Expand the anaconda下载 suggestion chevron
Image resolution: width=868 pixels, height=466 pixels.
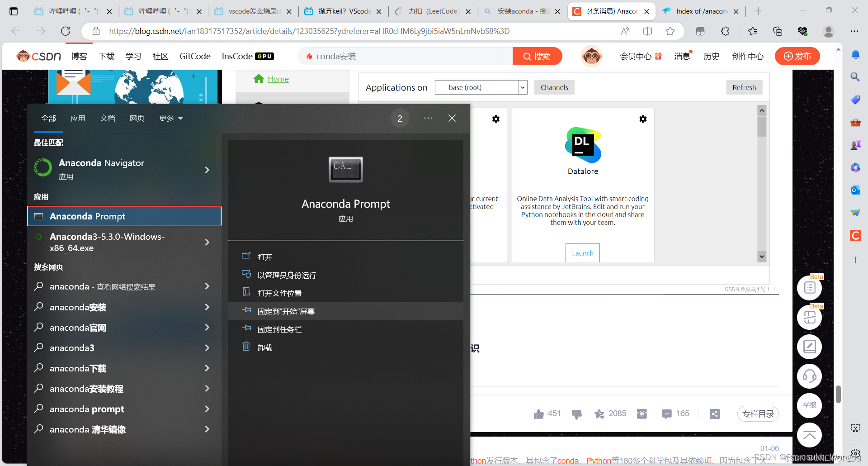tap(207, 368)
